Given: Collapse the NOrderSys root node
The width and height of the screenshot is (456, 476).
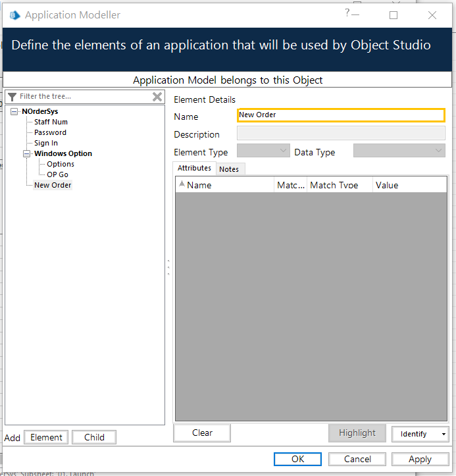Looking at the screenshot, I should 14,112.
